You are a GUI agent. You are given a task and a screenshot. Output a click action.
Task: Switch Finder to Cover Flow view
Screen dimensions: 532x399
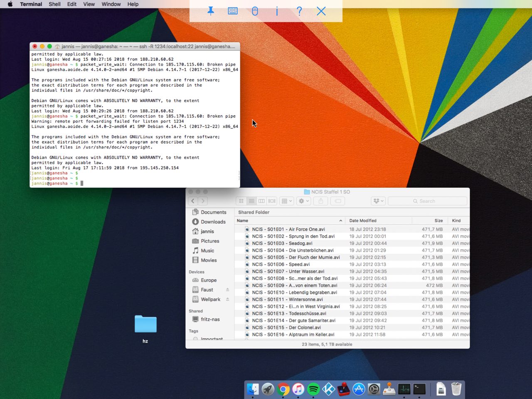pos(272,201)
